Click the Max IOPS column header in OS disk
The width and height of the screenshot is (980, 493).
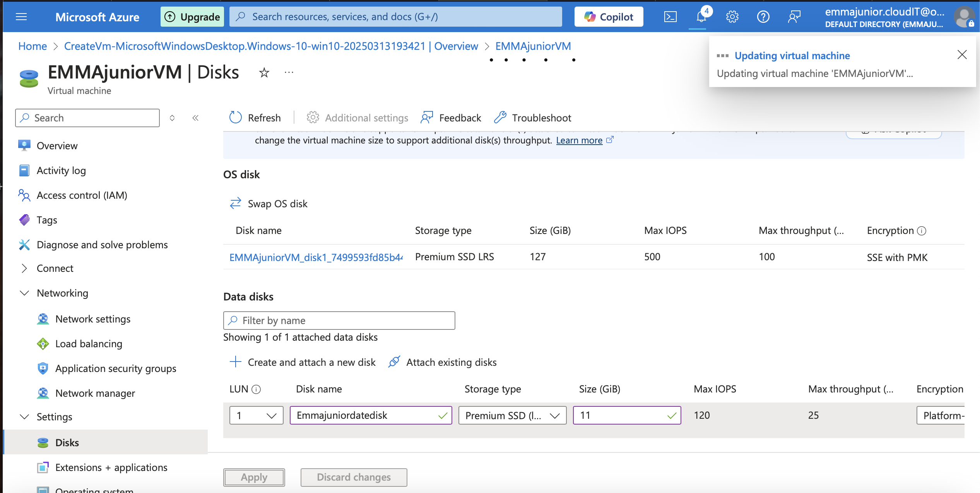tap(665, 230)
